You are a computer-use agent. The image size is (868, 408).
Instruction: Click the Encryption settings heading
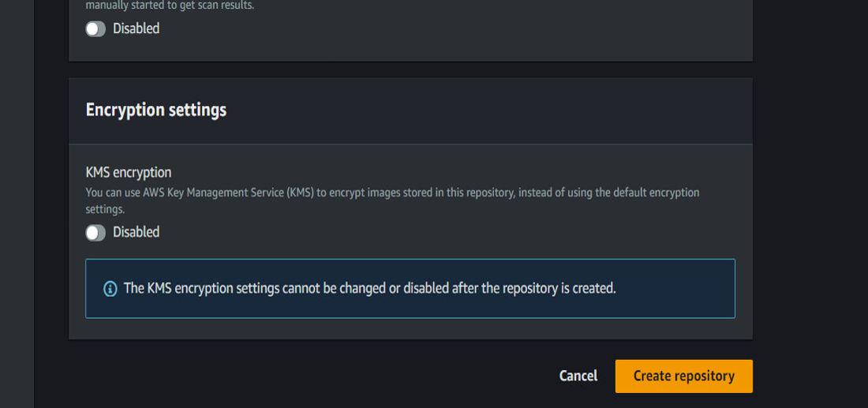155,110
